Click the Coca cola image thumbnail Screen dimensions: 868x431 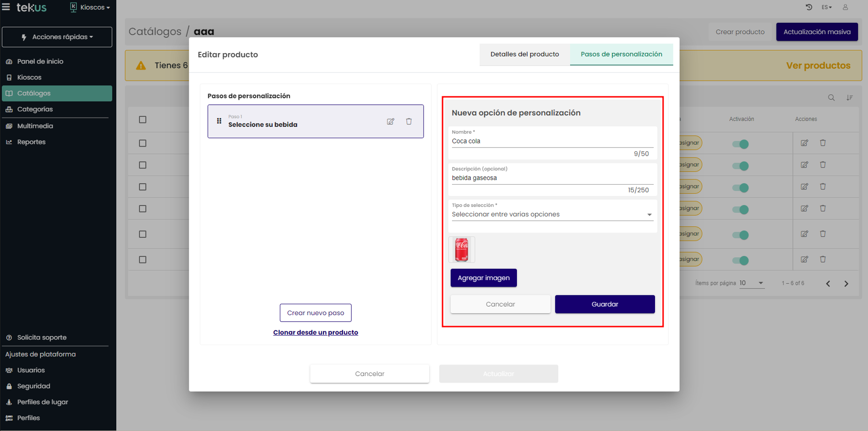(x=462, y=250)
